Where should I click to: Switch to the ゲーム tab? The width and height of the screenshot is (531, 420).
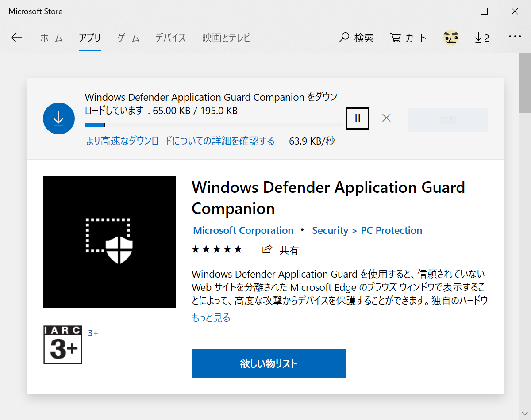click(128, 38)
